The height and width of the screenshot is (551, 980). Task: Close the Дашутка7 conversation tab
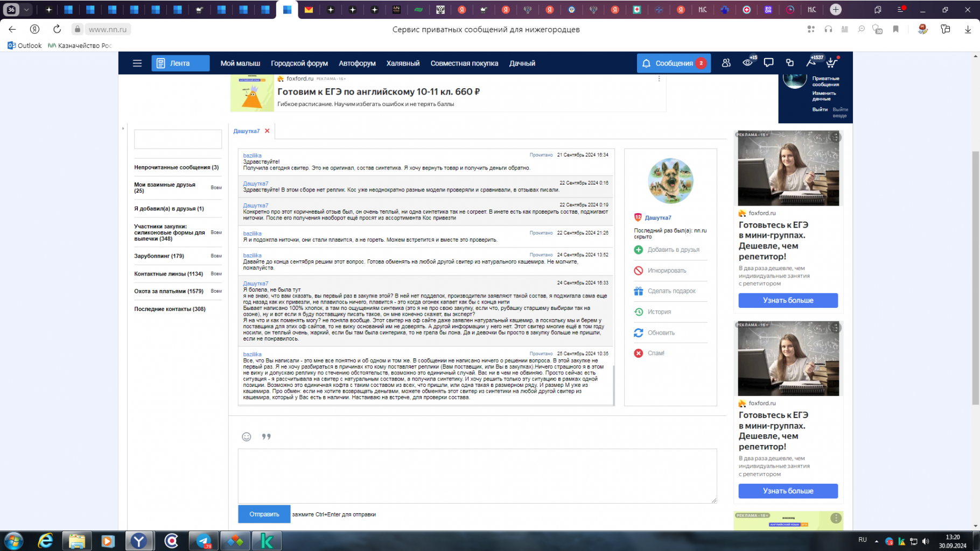pos(267,131)
